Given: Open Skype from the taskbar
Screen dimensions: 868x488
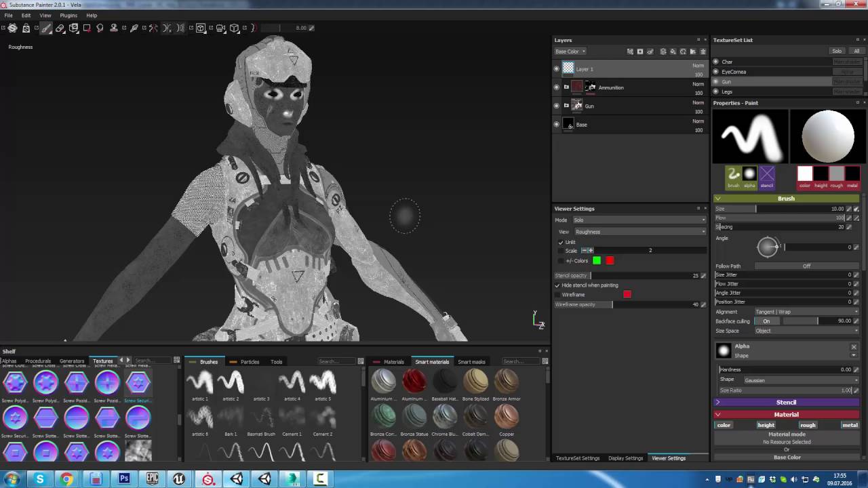Looking at the screenshot, I should pos(40,479).
